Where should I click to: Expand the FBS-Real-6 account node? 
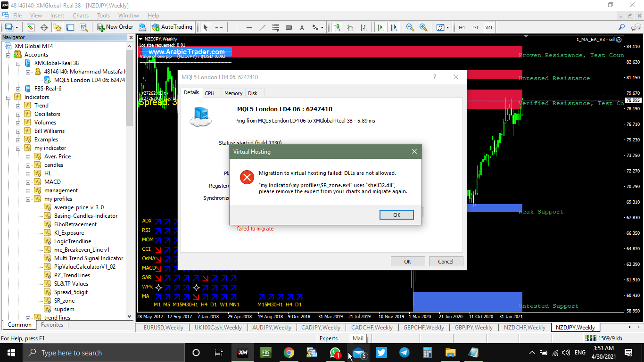(18, 89)
